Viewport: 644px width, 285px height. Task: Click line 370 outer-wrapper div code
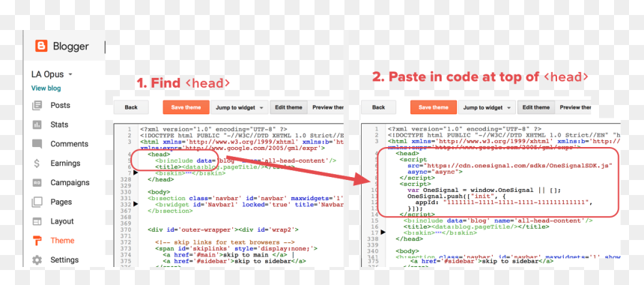pyautogui.click(x=223, y=229)
